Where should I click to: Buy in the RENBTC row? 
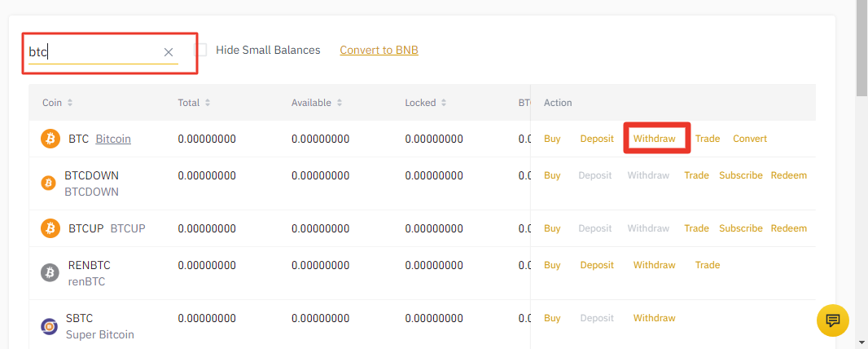[552, 265]
